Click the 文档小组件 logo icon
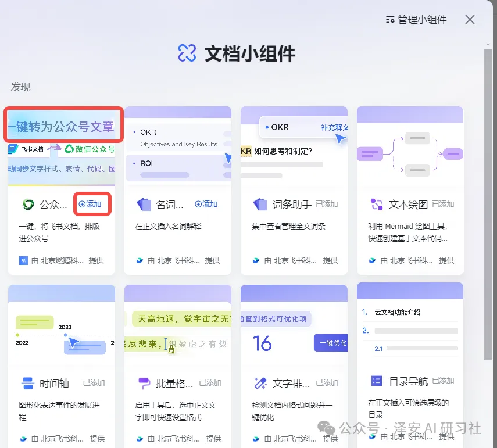 tap(187, 53)
